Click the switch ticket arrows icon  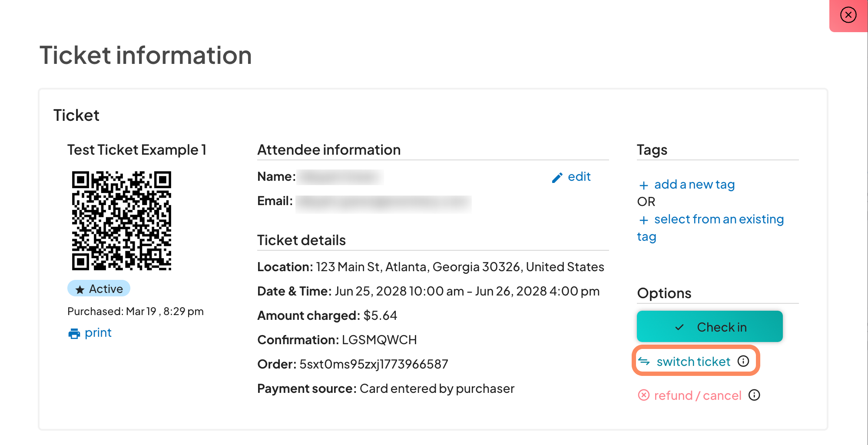[x=644, y=362]
